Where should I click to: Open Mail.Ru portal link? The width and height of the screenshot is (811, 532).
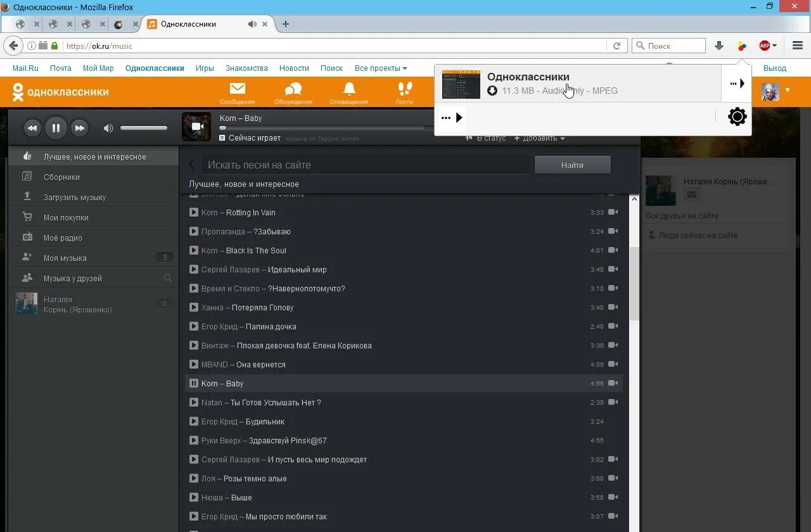tap(25, 68)
